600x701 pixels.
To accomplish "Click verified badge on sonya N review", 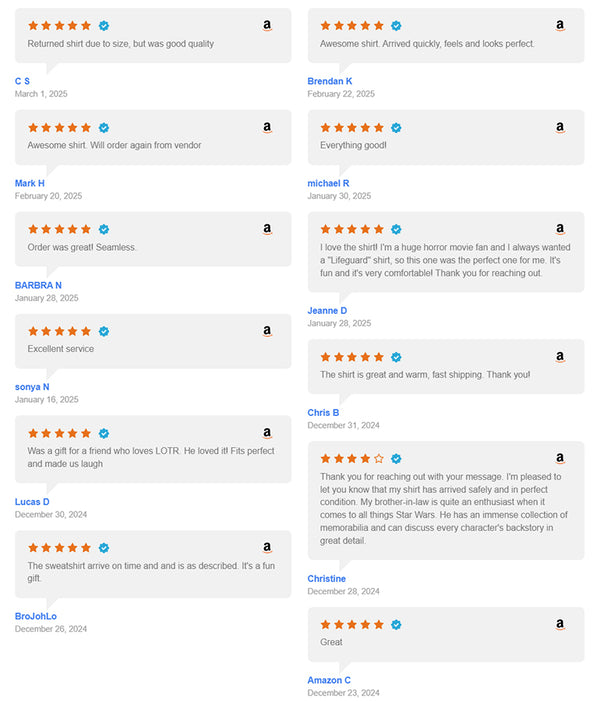I will pyautogui.click(x=104, y=331).
